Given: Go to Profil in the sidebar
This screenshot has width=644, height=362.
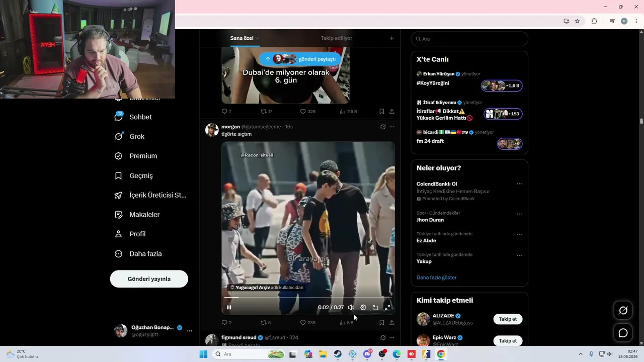Looking at the screenshot, I should click(x=130, y=234).
